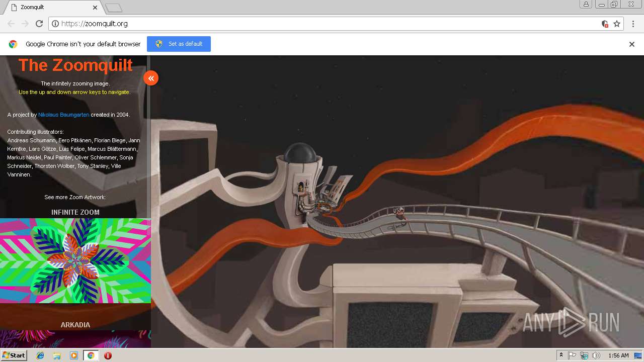Show hidden system tray icons
The height and width of the screenshot is (362, 644).
pos(561,355)
